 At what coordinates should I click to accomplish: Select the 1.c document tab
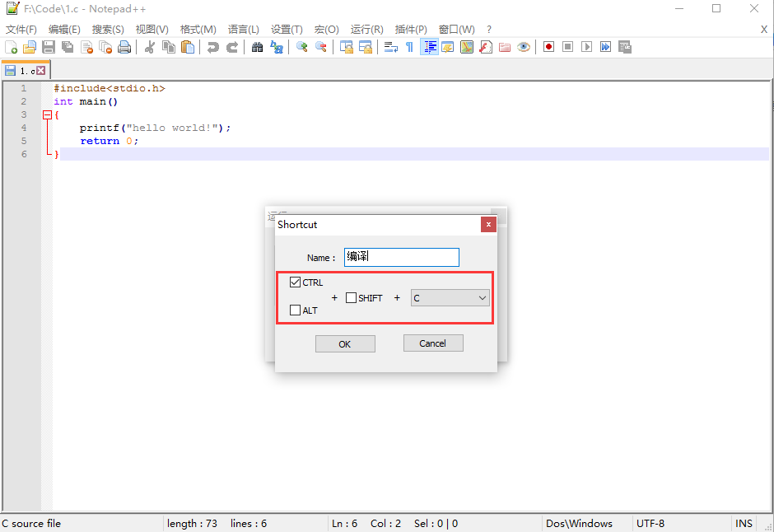click(25, 70)
